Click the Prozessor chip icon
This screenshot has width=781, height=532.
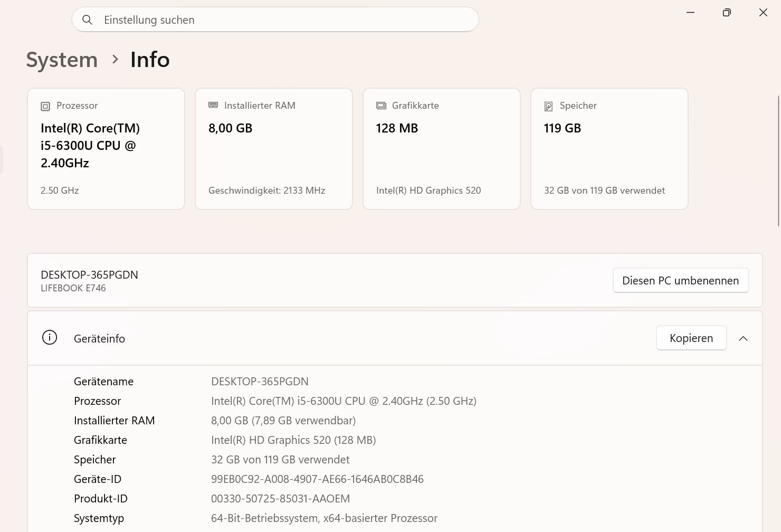(x=45, y=106)
